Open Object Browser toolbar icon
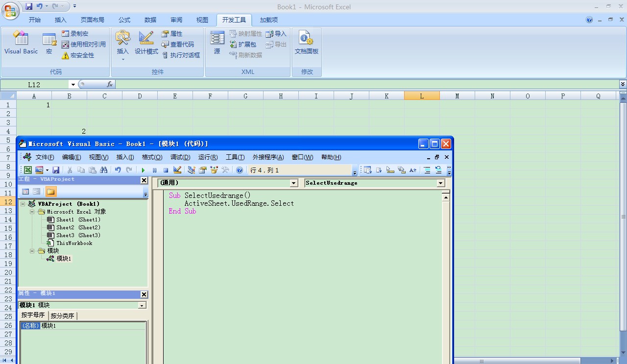627x364 pixels. tap(214, 170)
